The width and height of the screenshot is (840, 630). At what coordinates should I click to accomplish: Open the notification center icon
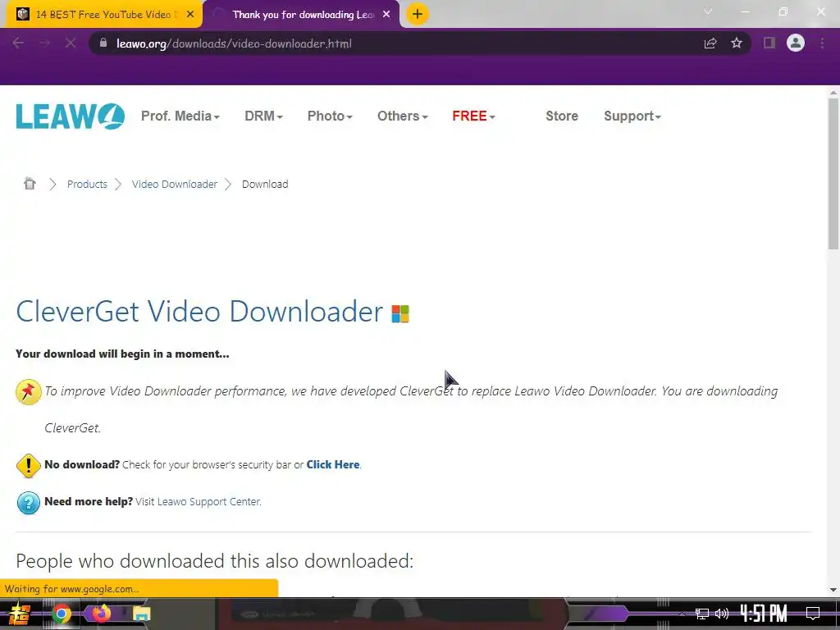coord(813,614)
